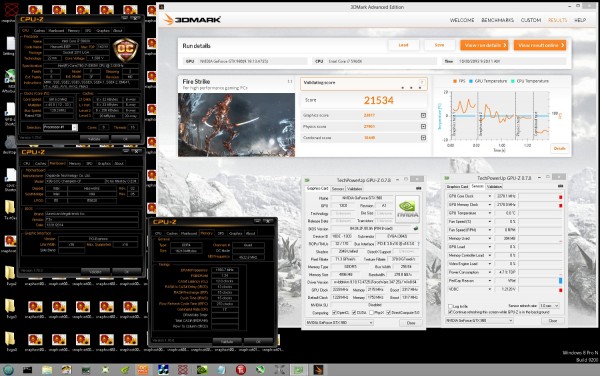Click the Load button in Run details

click(403, 45)
